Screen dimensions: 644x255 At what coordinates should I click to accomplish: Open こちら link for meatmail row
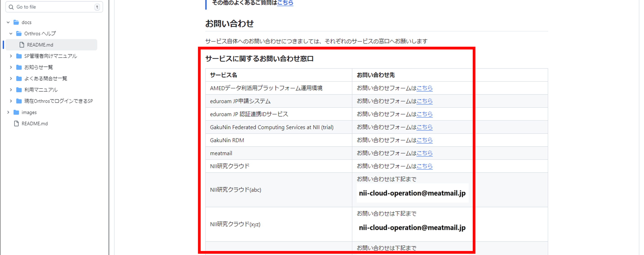tap(424, 153)
